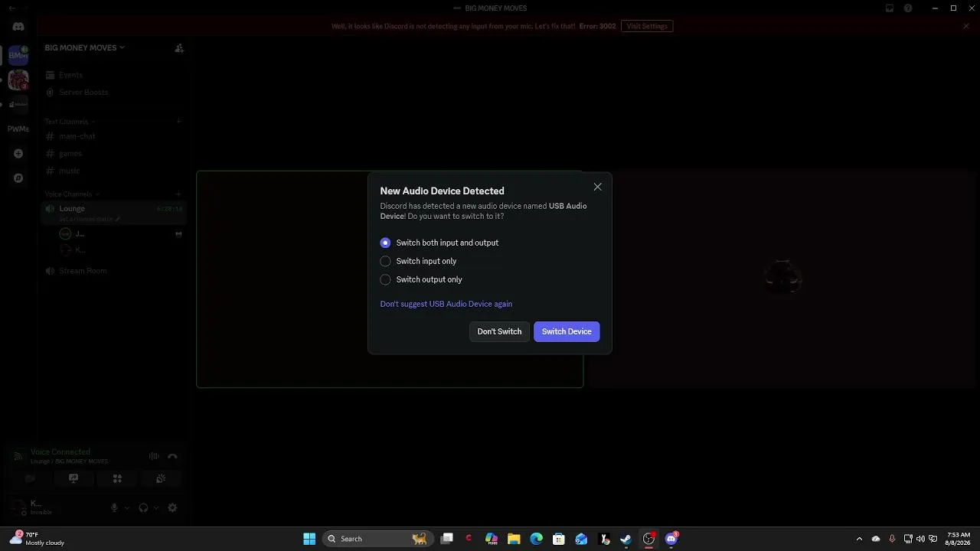This screenshot has height=551, width=980.
Task: Show hidden system tray icons
Action: [859, 539]
